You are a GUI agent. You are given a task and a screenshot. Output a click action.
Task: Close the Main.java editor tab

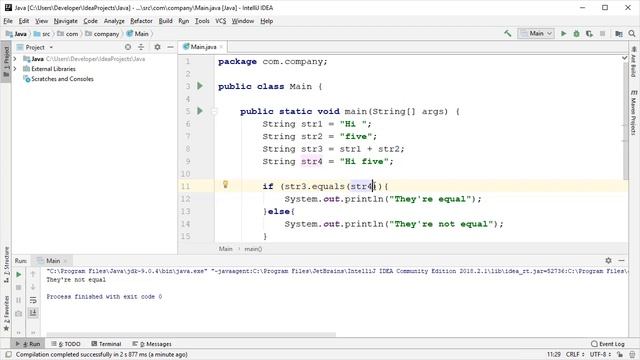click(x=221, y=47)
